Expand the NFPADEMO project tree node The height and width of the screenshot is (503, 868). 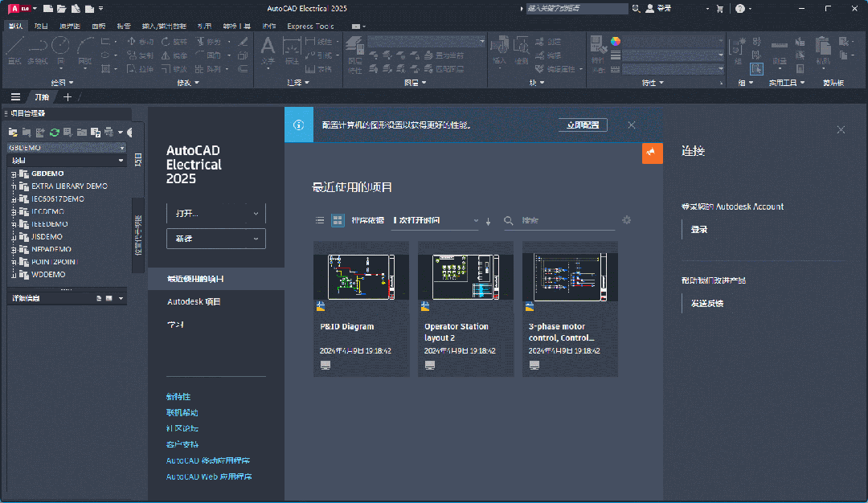pos(14,250)
